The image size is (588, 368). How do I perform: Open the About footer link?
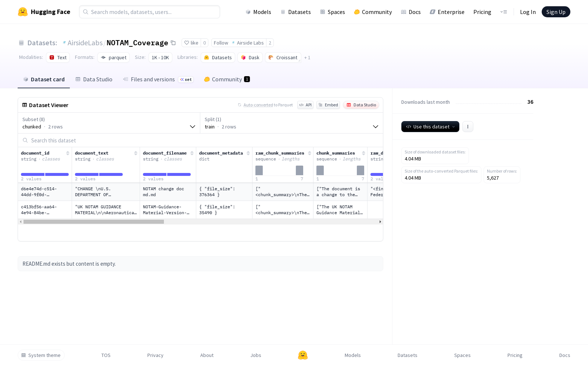point(207,355)
